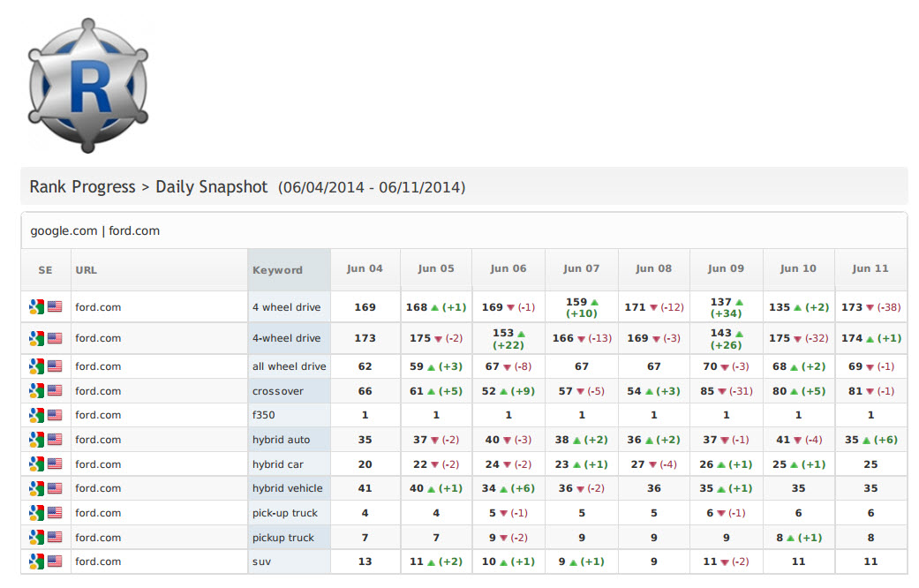
Task: Click hybrid vehicle Jun 06 value '34 (+6)'
Action: click(x=508, y=488)
